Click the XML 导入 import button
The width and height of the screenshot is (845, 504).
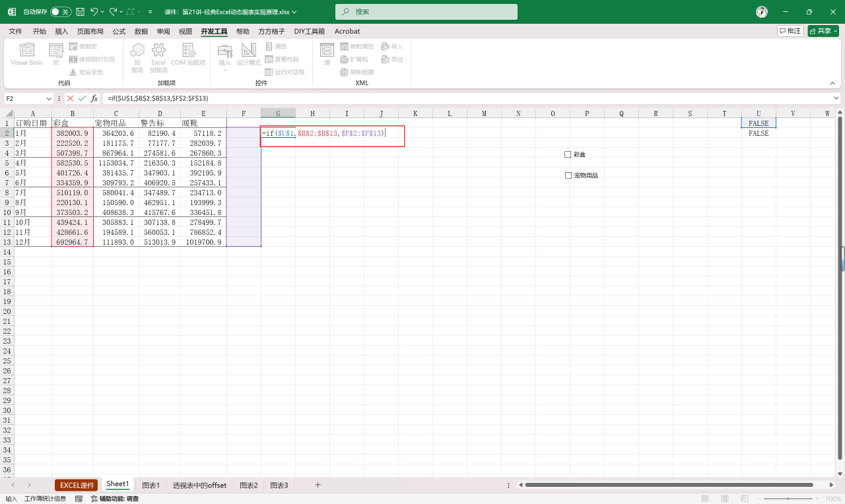(x=392, y=46)
